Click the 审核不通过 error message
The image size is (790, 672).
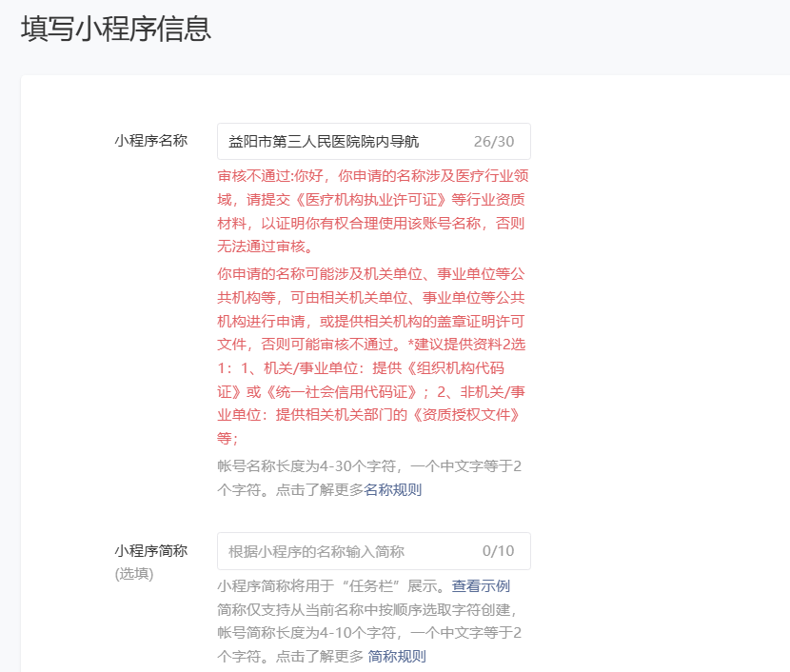[x=373, y=211]
